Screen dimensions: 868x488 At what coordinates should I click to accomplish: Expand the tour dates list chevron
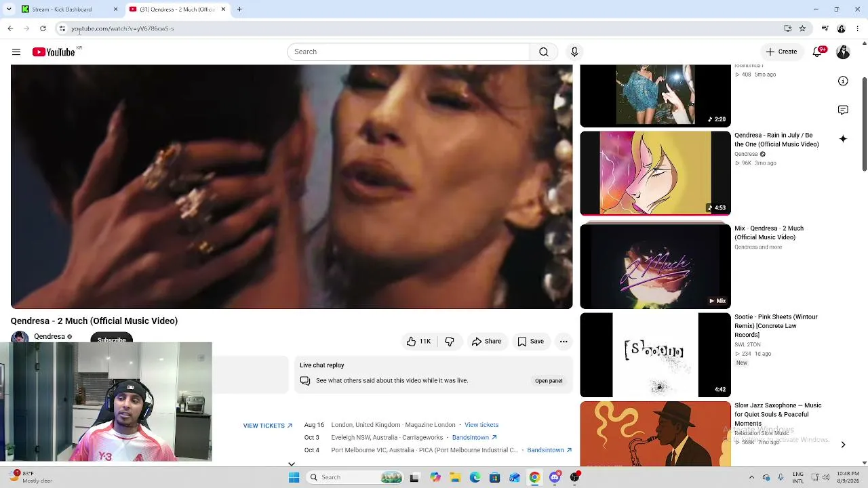point(292,464)
